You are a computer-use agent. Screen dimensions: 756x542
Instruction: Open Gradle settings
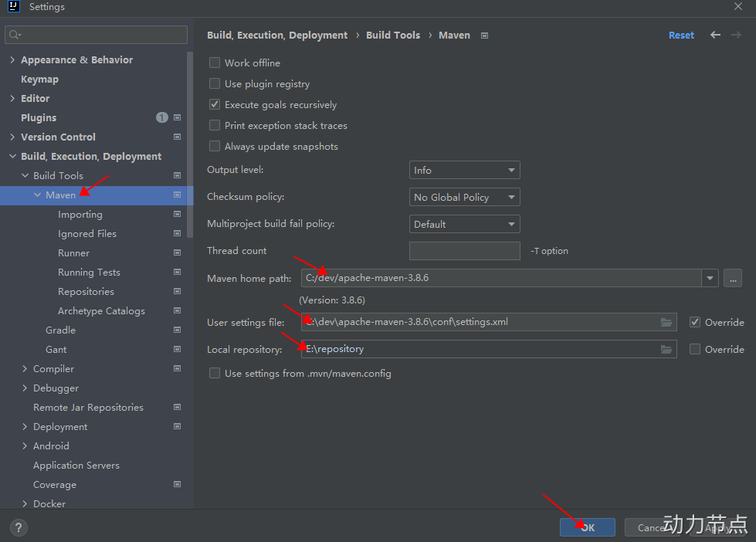coord(61,330)
